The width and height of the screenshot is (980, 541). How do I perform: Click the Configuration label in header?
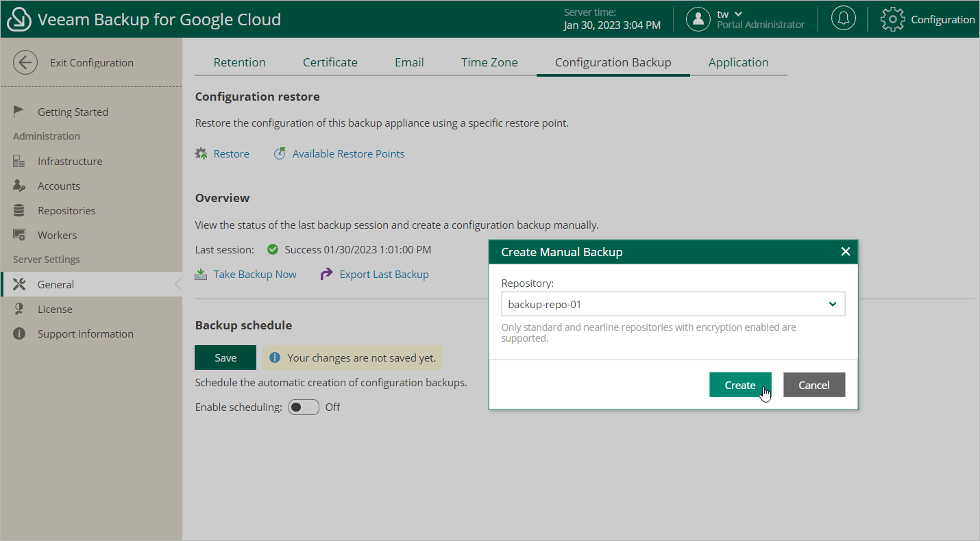pyautogui.click(x=943, y=19)
